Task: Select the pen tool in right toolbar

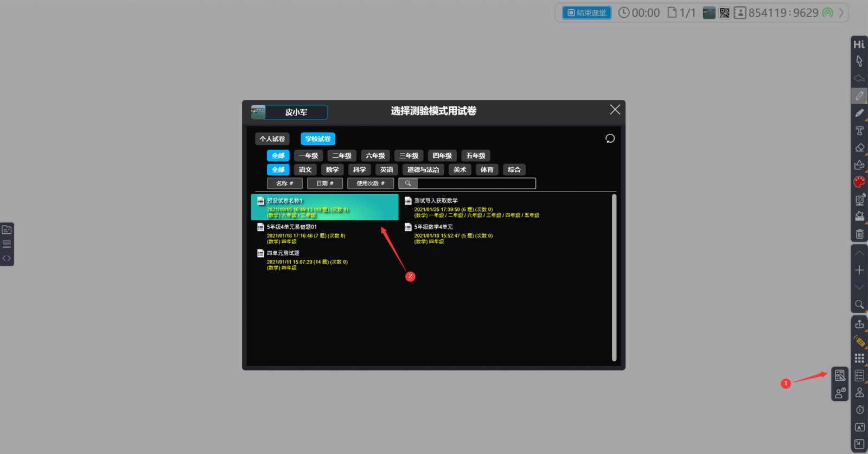Action: pyautogui.click(x=859, y=96)
